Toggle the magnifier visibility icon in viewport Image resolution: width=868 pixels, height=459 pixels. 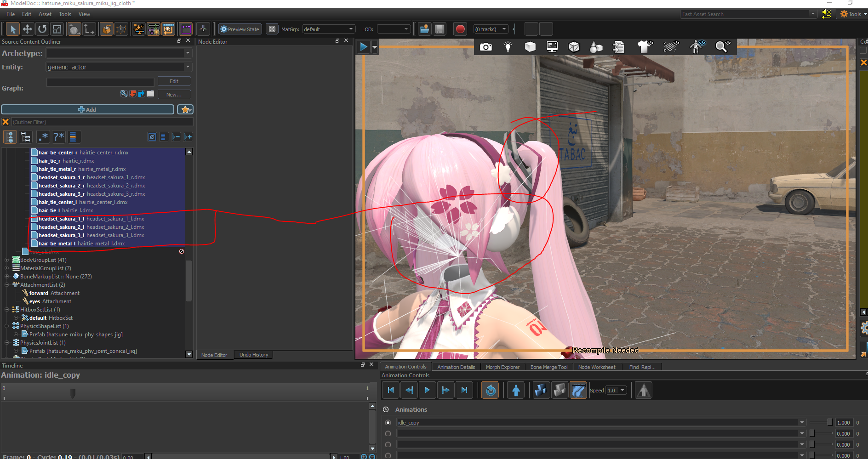[x=723, y=47]
